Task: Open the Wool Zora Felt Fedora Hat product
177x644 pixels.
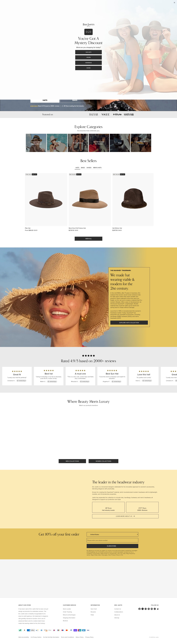Action: click(90, 199)
